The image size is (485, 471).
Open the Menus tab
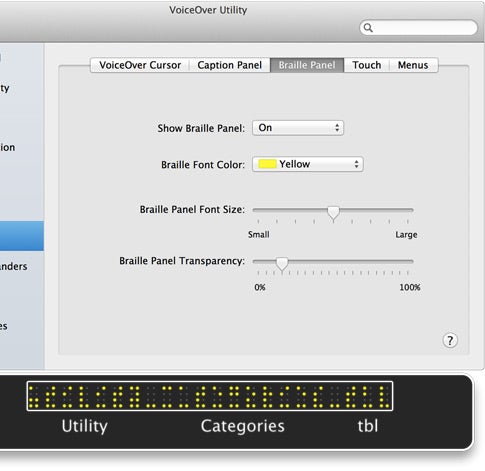click(413, 65)
